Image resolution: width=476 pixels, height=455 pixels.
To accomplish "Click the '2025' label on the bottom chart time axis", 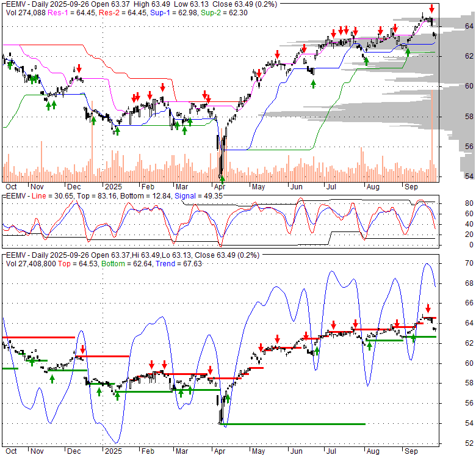I will click(114, 451).
